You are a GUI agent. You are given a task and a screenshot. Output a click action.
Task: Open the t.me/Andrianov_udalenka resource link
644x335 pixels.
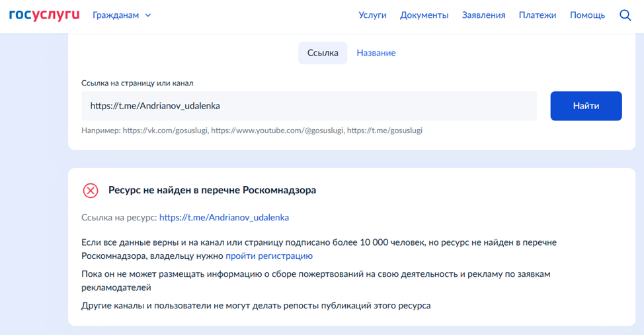(x=224, y=217)
